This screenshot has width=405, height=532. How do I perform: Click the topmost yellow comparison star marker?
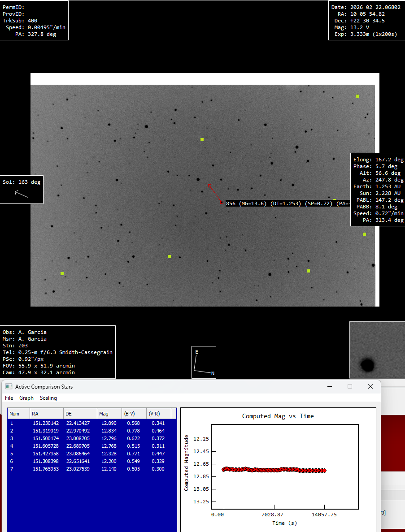(x=357, y=95)
